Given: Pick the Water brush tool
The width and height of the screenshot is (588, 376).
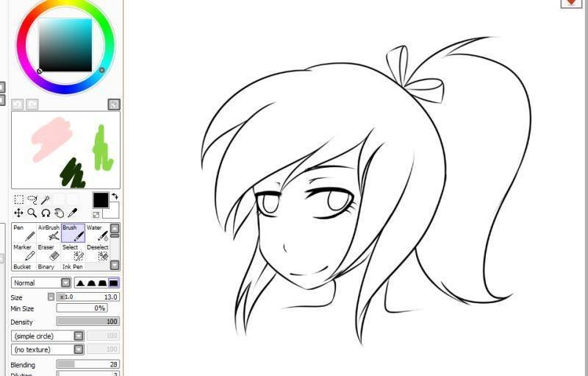Looking at the screenshot, I should tap(97, 233).
